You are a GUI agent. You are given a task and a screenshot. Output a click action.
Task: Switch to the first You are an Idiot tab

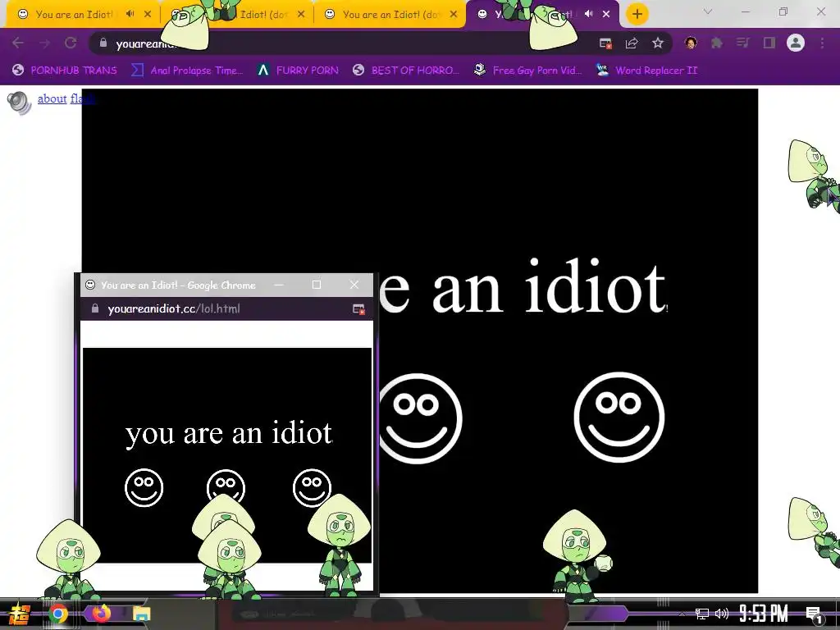74,15
